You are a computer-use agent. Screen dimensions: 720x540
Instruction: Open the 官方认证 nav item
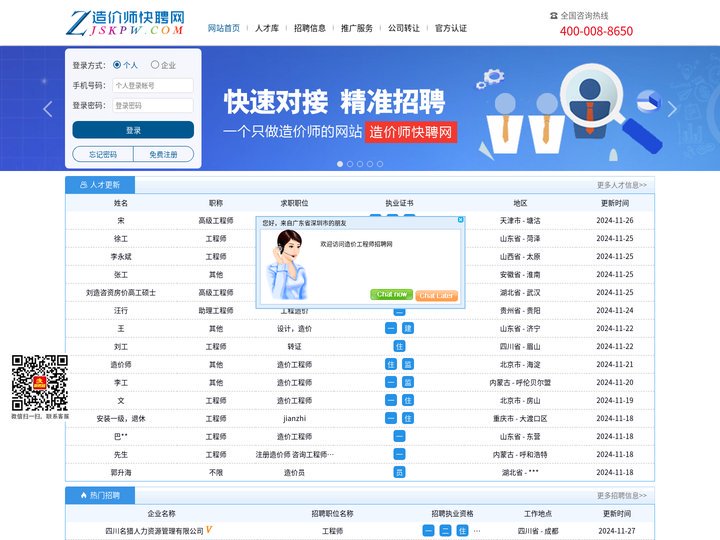451,28
